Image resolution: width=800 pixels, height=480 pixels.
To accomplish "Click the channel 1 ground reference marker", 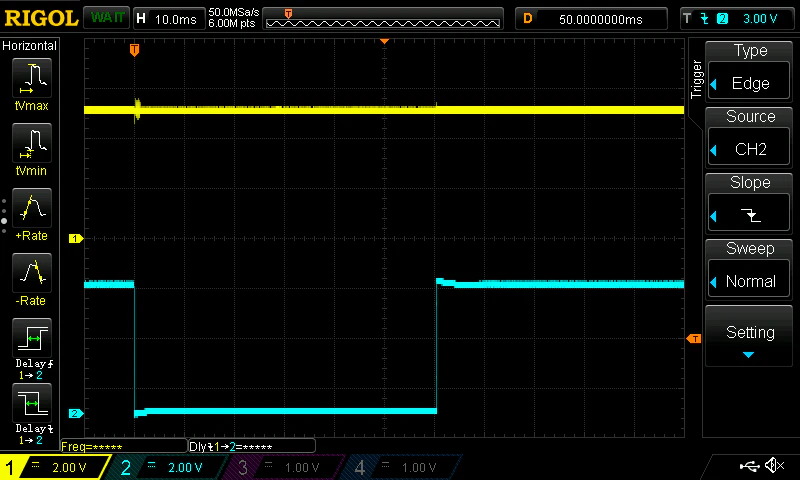I will 76,238.
